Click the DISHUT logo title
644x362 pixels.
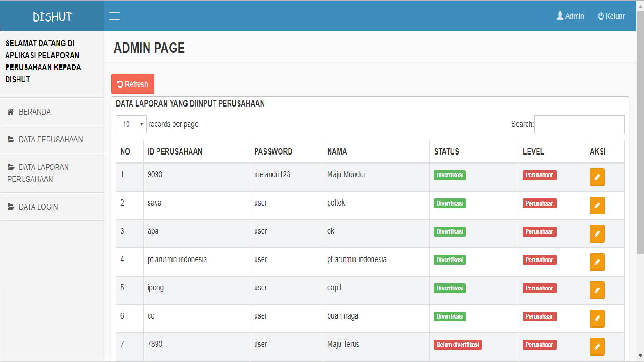(x=52, y=16)
